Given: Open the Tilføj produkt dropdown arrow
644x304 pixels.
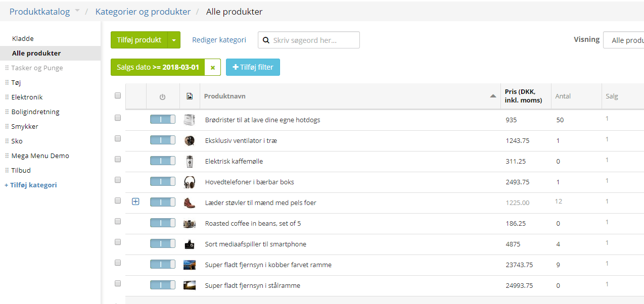Looking at the screenshot, I should click(174, 40).
